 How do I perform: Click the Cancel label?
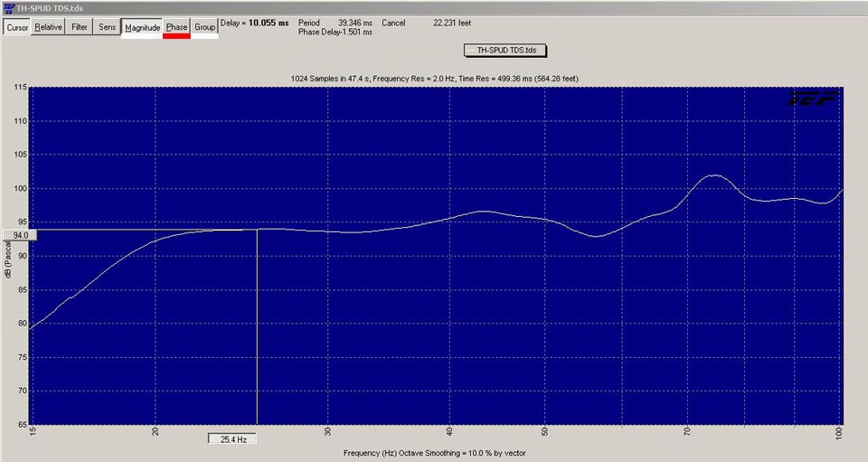click(x=393, y=24)
